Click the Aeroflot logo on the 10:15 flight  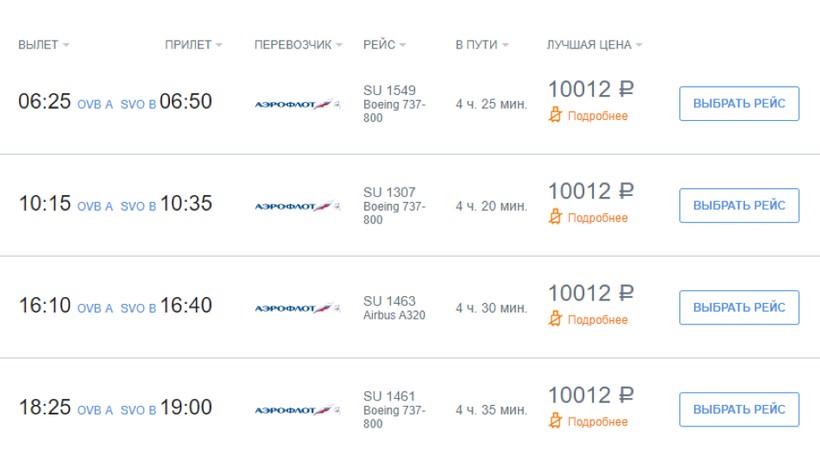coord(297,206)
